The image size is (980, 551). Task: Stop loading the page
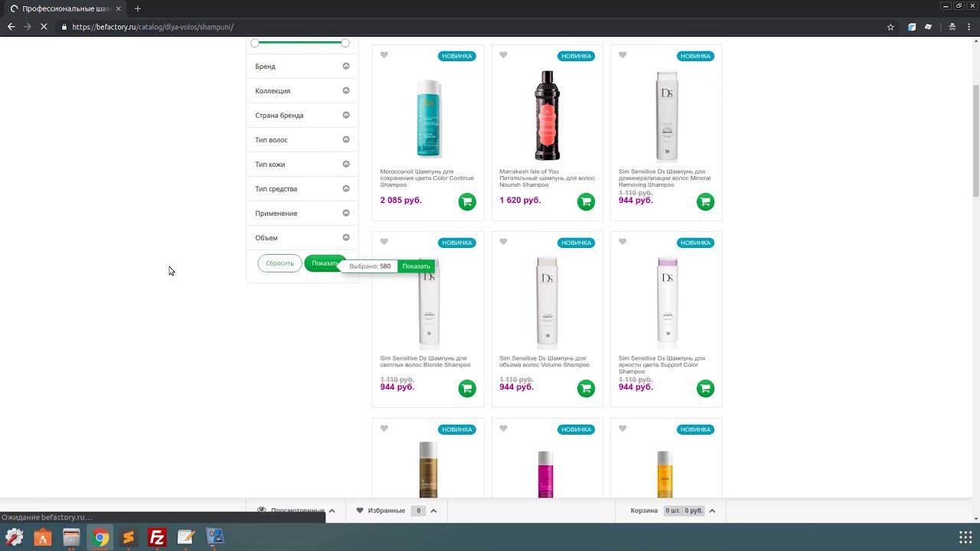(44, 27)
